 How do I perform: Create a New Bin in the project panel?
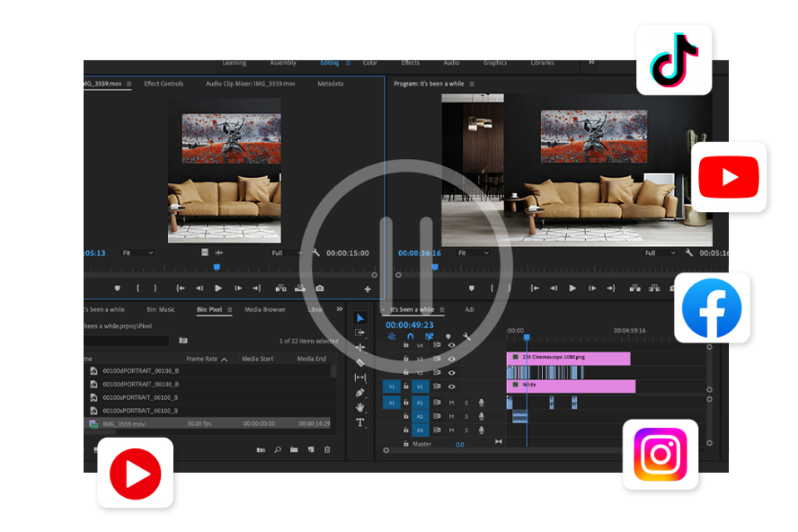point(294,451)
